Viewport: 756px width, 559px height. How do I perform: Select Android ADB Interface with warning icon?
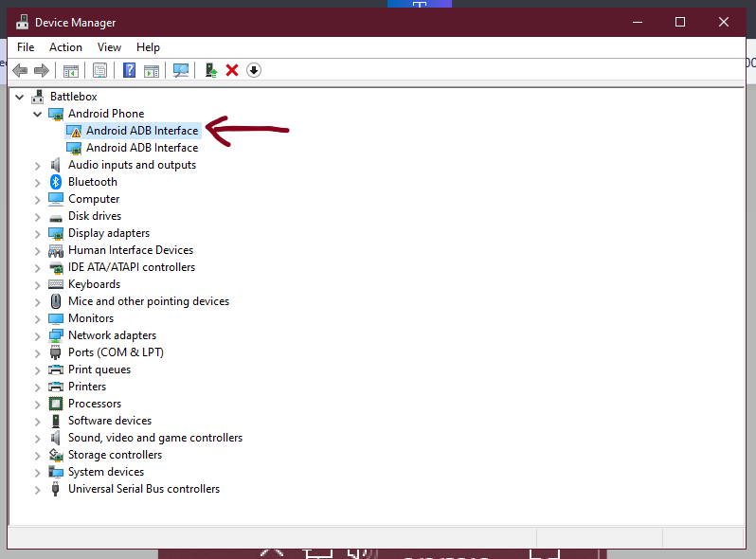click(x=133, y=131)
